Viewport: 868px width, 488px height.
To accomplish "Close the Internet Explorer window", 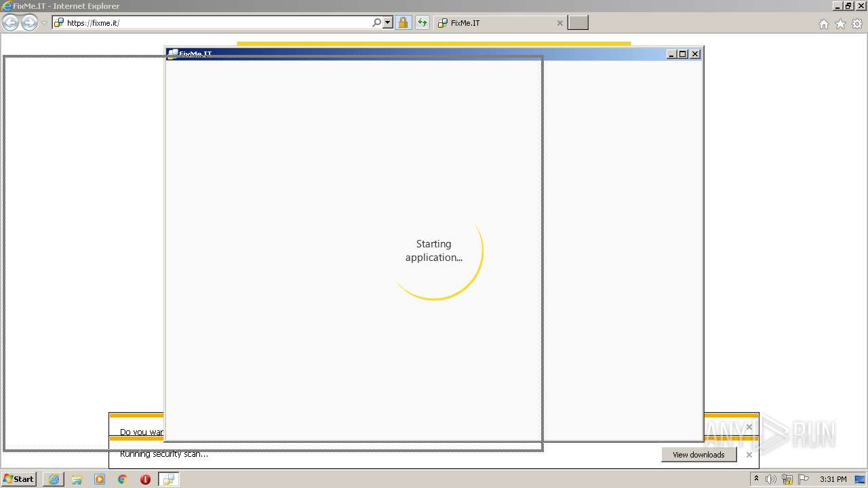I will pyautogui.click(x=860, y=5).
